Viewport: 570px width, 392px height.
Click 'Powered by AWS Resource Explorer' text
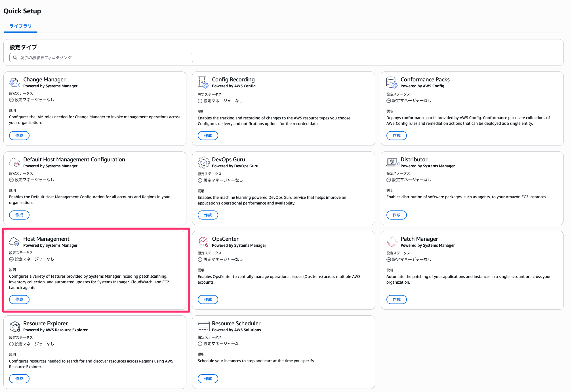click(x=55, y=330)
